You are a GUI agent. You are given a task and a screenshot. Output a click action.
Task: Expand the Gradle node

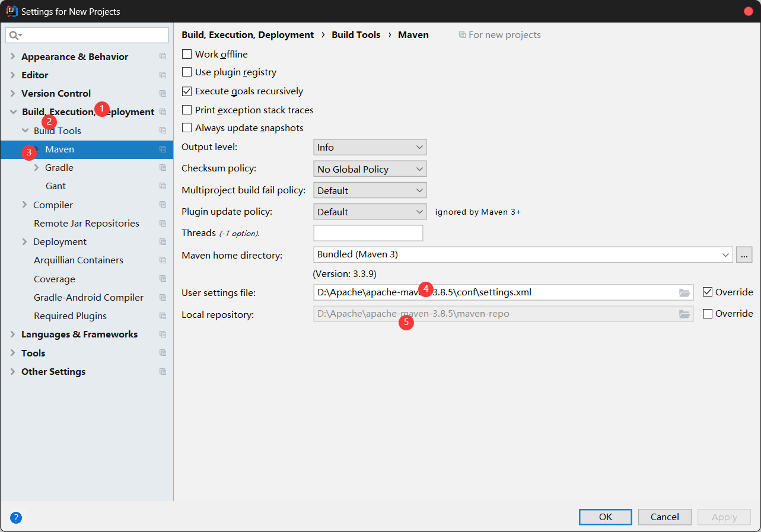click(x=36, y=167)
